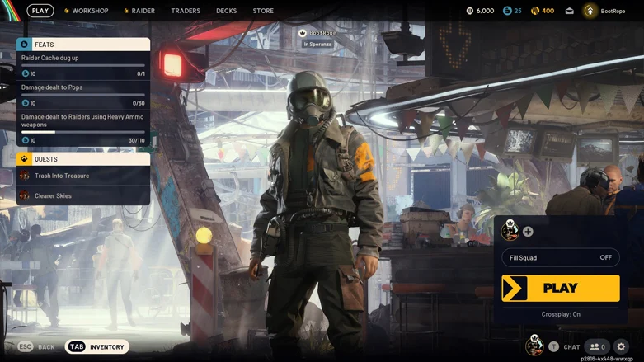Open the Workshop tab
The image size is (644, 362).
pos(89,11)
